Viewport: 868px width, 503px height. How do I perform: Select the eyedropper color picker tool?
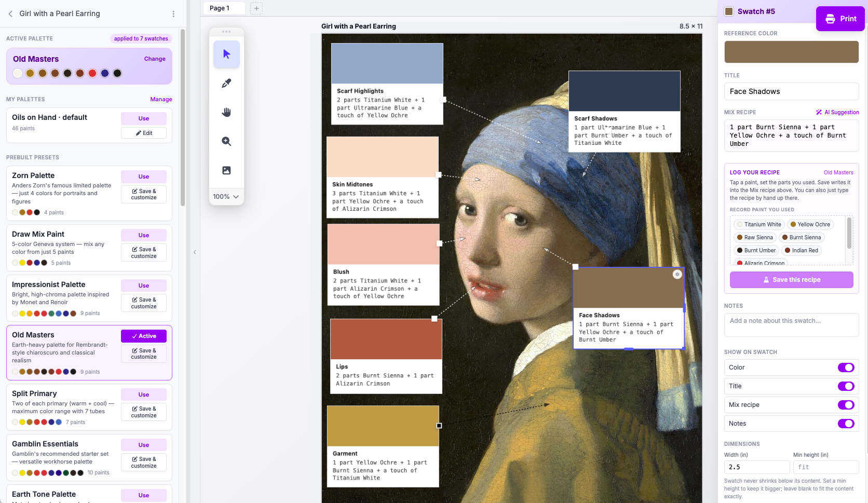pos(226,83)
